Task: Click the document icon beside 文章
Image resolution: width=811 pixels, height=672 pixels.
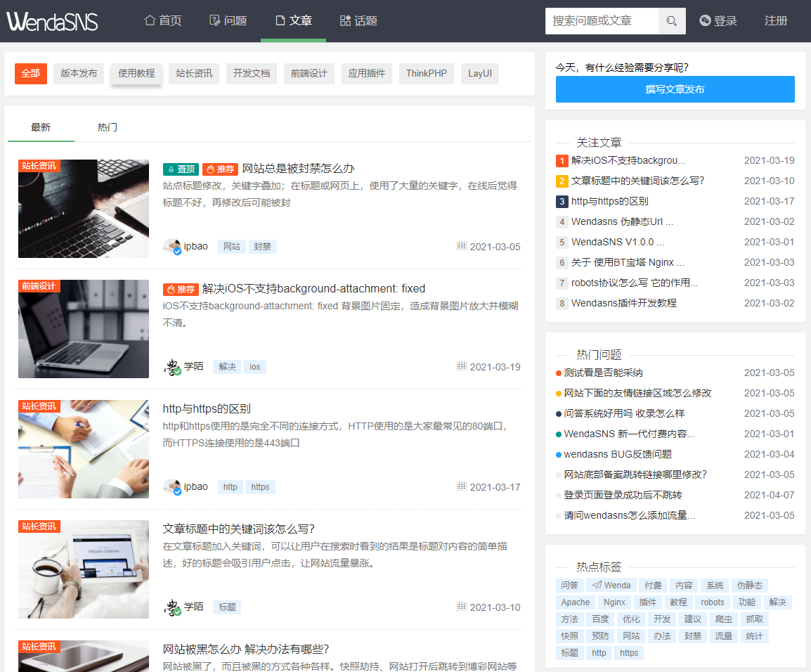Action: click(280, 20)
